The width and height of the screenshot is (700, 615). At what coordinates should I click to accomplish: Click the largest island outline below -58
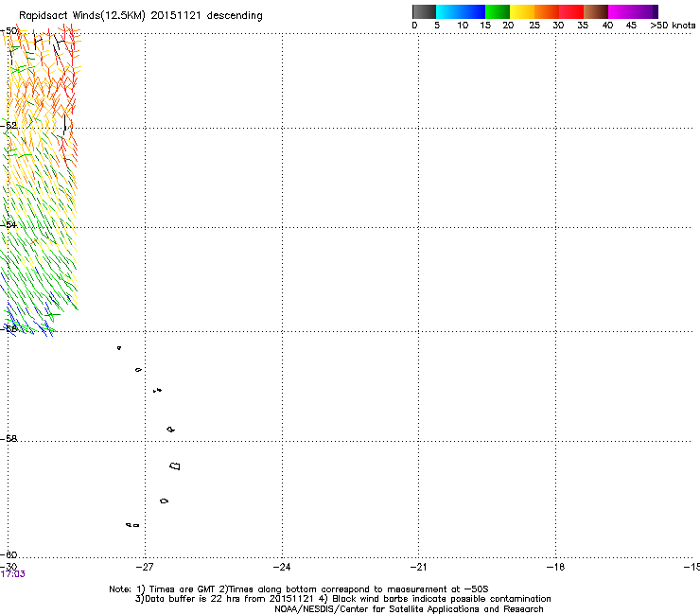coord(175,466)
